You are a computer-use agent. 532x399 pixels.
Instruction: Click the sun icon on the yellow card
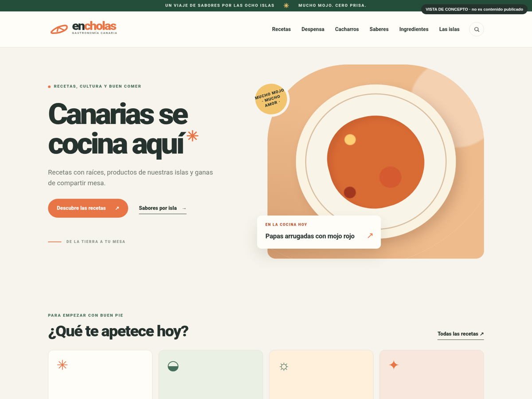pyautogui.click(x=284, y=367)
